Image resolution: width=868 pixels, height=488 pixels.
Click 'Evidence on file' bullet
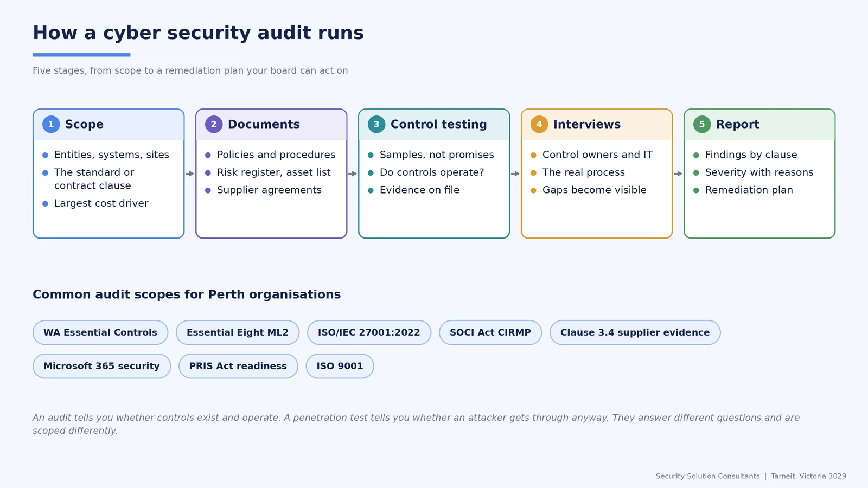[419, 190]
